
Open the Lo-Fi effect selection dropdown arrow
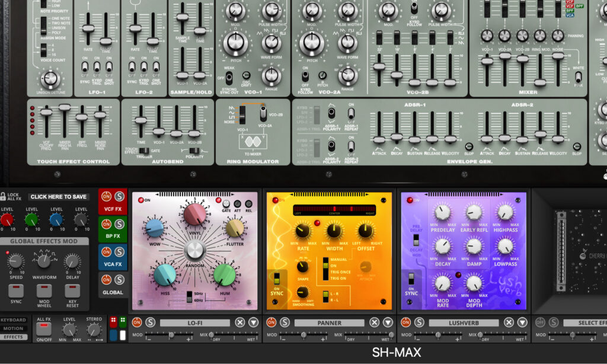[x=253, y=323]
